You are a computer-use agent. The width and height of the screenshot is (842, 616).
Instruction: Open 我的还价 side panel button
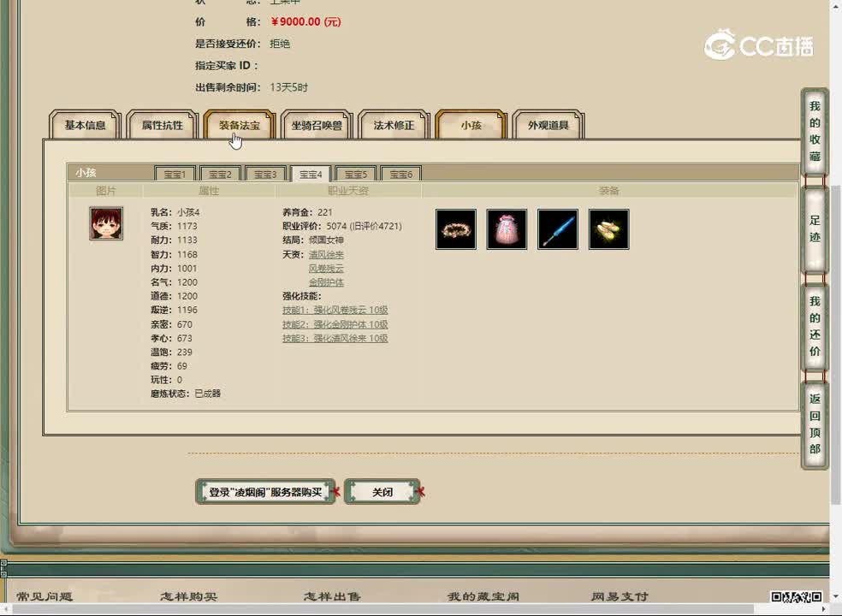[815, 326]
